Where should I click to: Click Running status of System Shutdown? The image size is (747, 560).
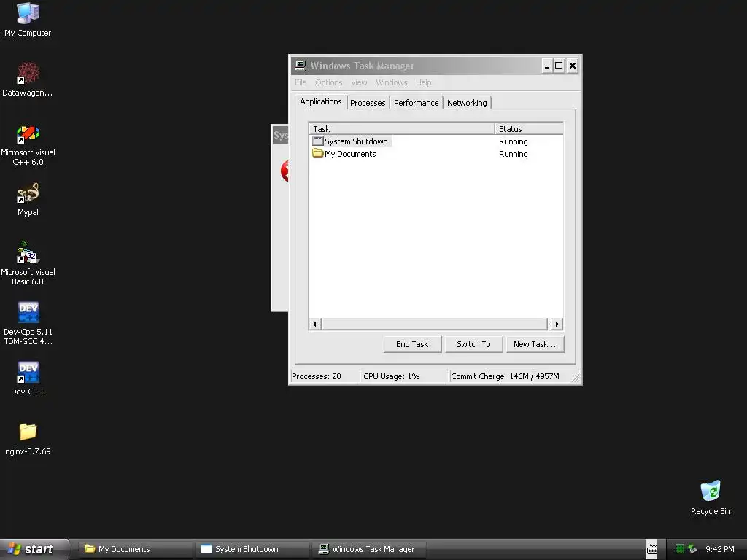pyautogui.click(x=513, y=141)
